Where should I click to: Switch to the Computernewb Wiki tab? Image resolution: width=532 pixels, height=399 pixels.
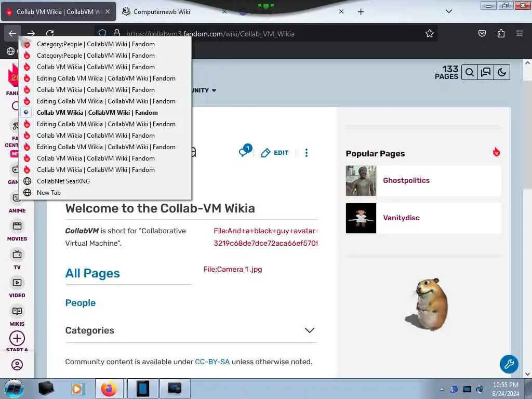[x=173, y=12]
